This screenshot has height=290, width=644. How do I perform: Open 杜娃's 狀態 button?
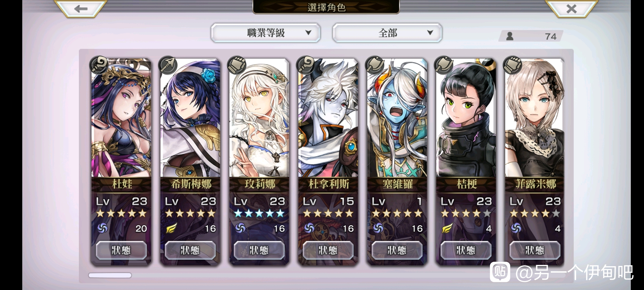point(121,250)
